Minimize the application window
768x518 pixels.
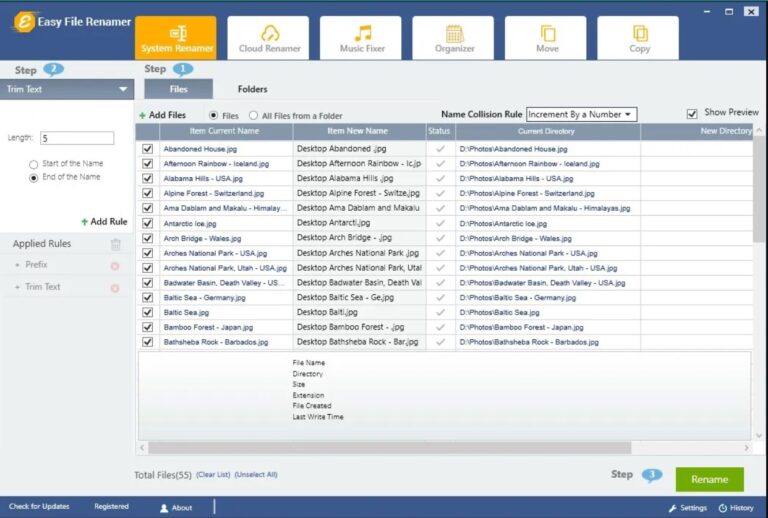tap(707, 11)
